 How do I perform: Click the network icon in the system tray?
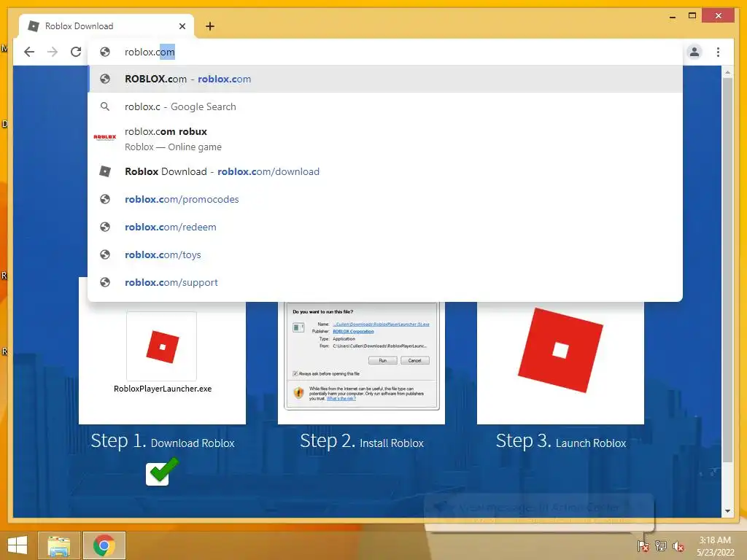click(x=661, y=546)
